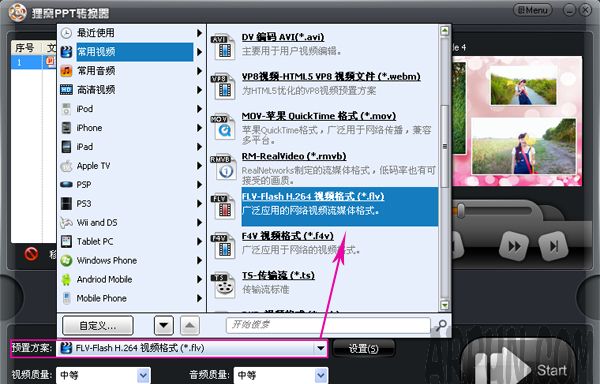Click the Mobile Phone icon
The image size is (600, 384).
pyautogui.click(x=66, y=298)
